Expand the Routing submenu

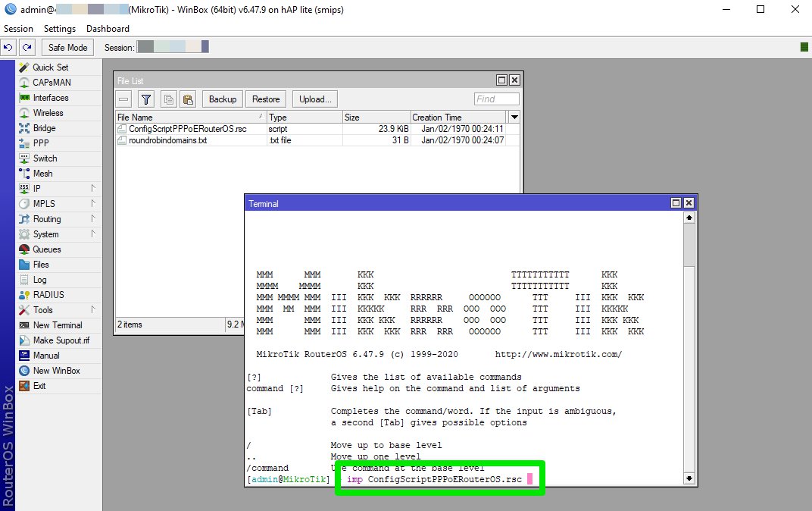[x=46, y=219]
